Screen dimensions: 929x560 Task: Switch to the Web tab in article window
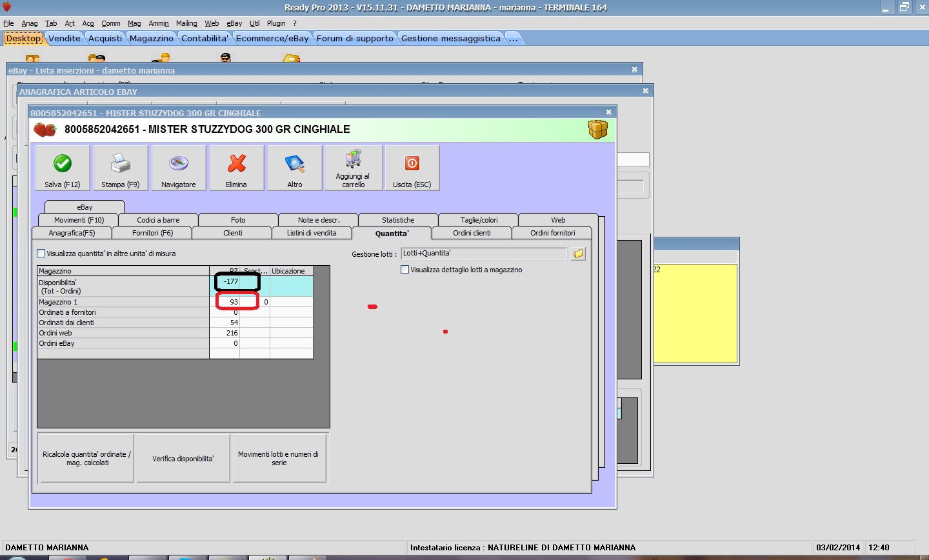pos(558,220)
